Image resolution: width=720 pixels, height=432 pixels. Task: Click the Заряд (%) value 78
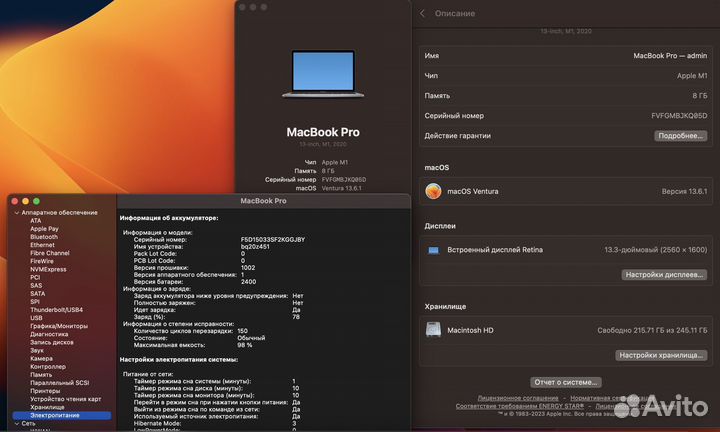click(x=296, y=317)
